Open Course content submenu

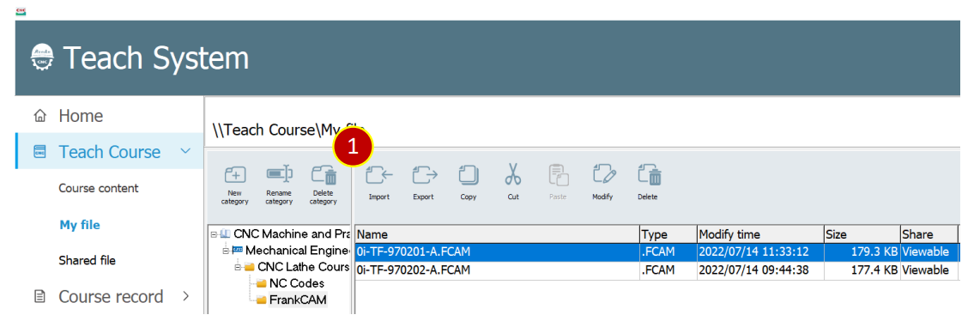tap(99, 189)
